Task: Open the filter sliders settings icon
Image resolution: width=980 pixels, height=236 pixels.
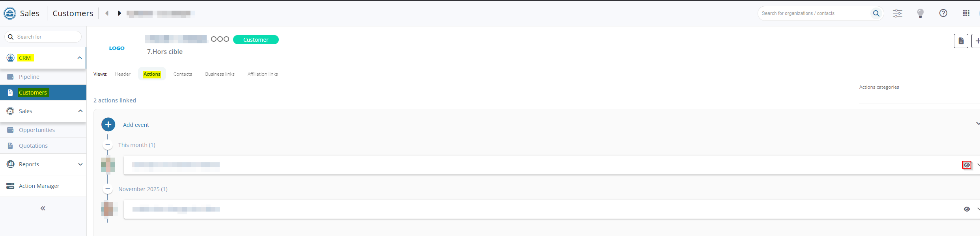Action: pyautogui.click(x=898, y=13)
